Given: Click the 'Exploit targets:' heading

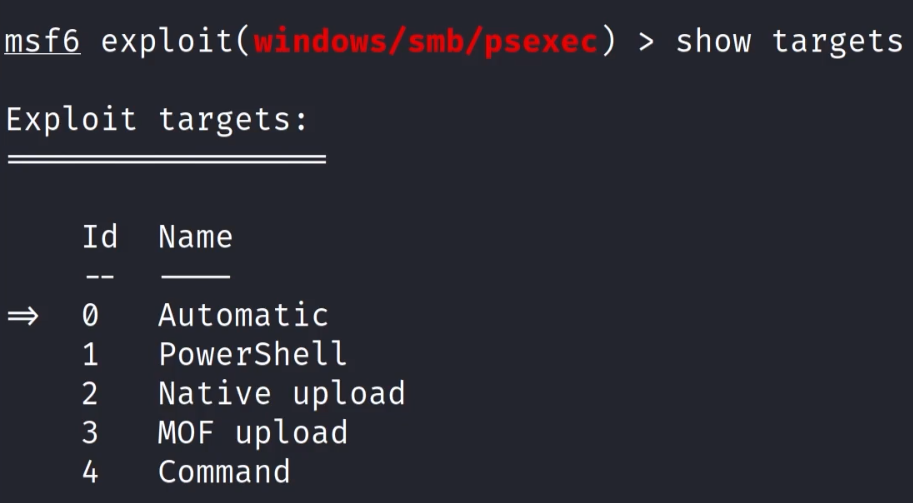Looking at the screenshot, I should [157, 120].
